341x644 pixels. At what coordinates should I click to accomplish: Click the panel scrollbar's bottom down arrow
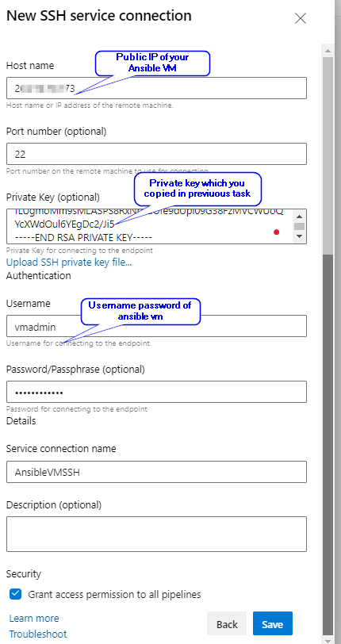click(x=328, y=640)
